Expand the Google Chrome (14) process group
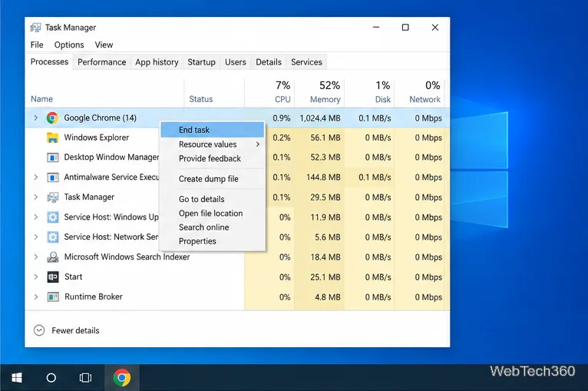The width and height of the screenshot is (588, 391). pyautogui.click(x=35, y=118)
